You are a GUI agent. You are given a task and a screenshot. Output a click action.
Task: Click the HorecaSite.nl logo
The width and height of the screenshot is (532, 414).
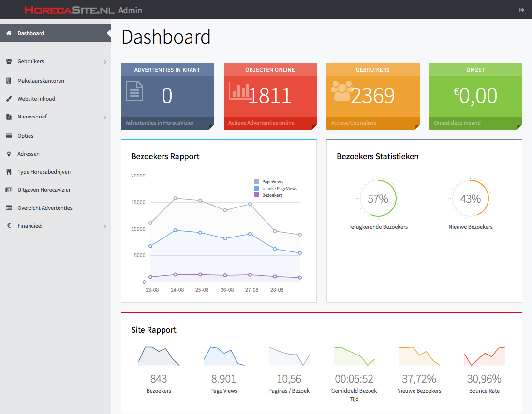69,10
